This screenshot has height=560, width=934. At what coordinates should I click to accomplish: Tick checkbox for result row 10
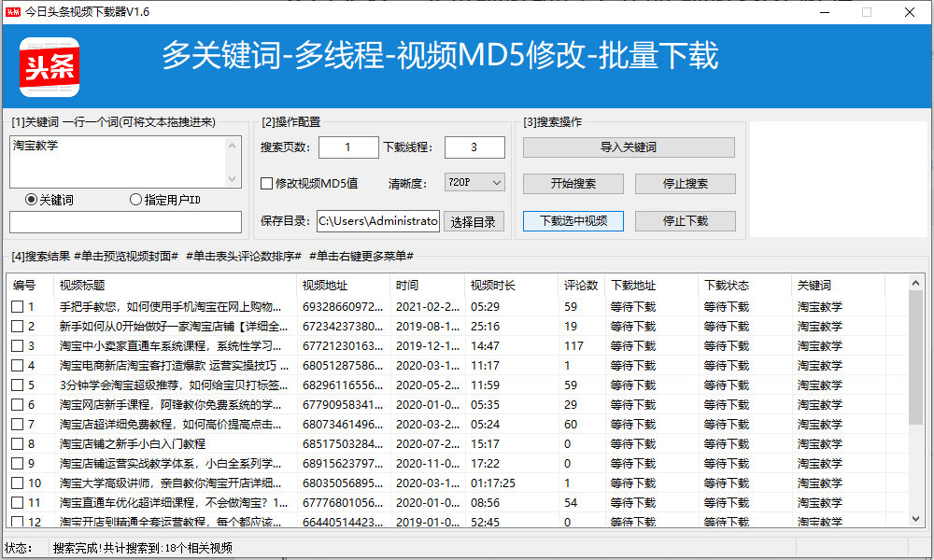(17, 483)
